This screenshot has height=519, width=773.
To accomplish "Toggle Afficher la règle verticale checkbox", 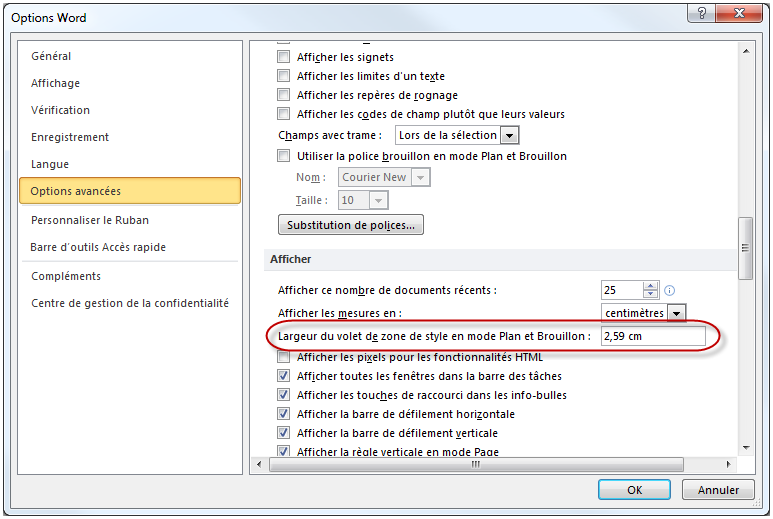I will [x=283, y=450].
